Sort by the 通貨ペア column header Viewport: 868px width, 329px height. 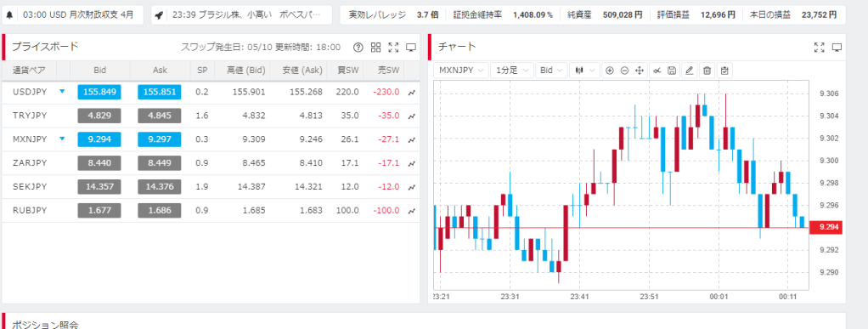[29, 71]
